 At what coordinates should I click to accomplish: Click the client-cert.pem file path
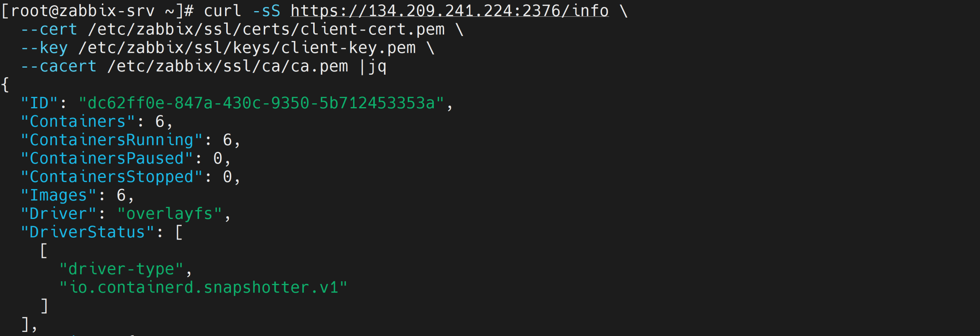coord(266,29)
